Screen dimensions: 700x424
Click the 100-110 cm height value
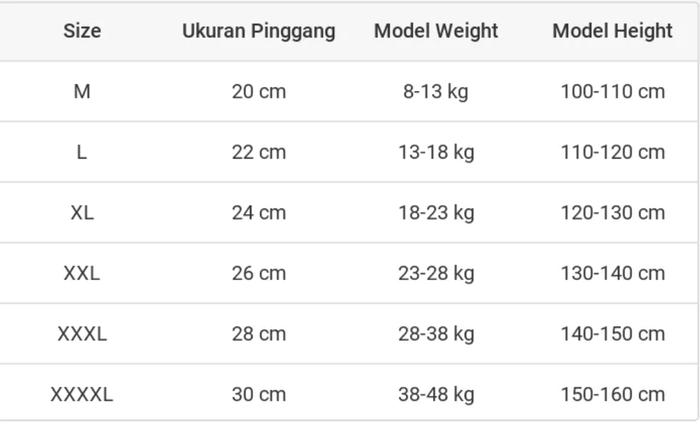[x=612, y=92]
